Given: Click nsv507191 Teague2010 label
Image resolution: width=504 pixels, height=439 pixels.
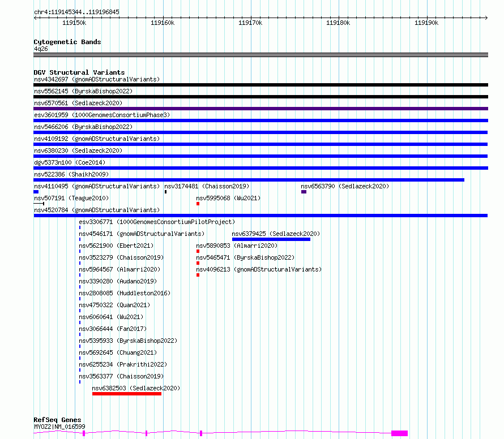Looking at the screenshot, I should [x=71, y=198].
